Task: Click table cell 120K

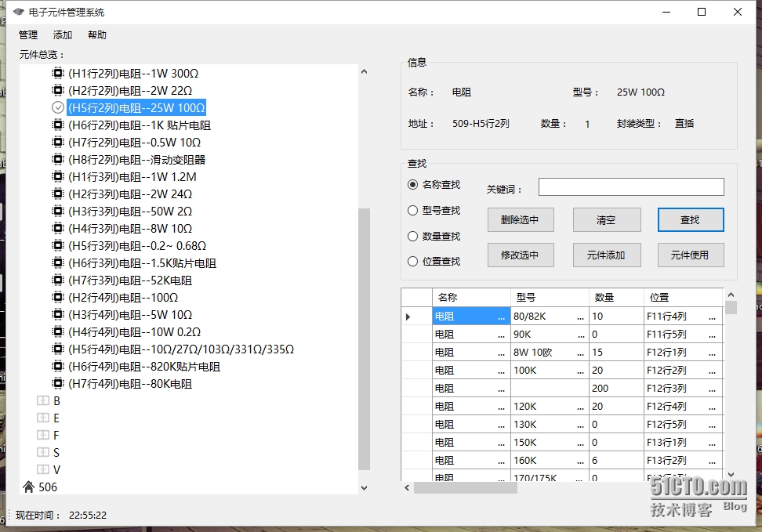Action: pyautogui.click(x=550, y=406)
